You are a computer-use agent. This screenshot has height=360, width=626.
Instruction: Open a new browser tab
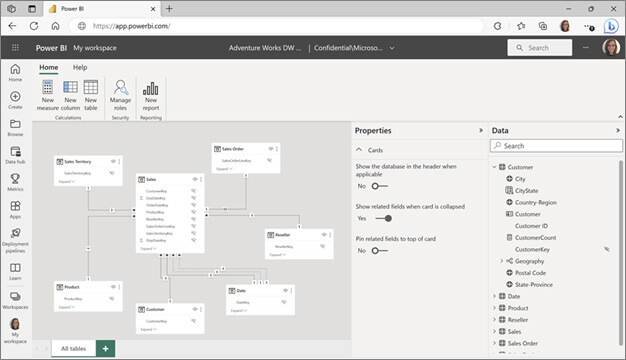169,9
